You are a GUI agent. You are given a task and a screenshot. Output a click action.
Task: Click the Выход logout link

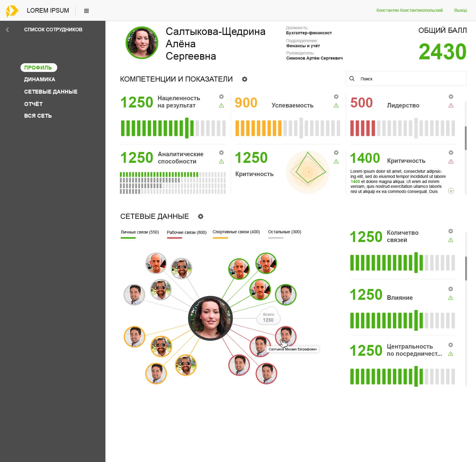coord(460,10)
